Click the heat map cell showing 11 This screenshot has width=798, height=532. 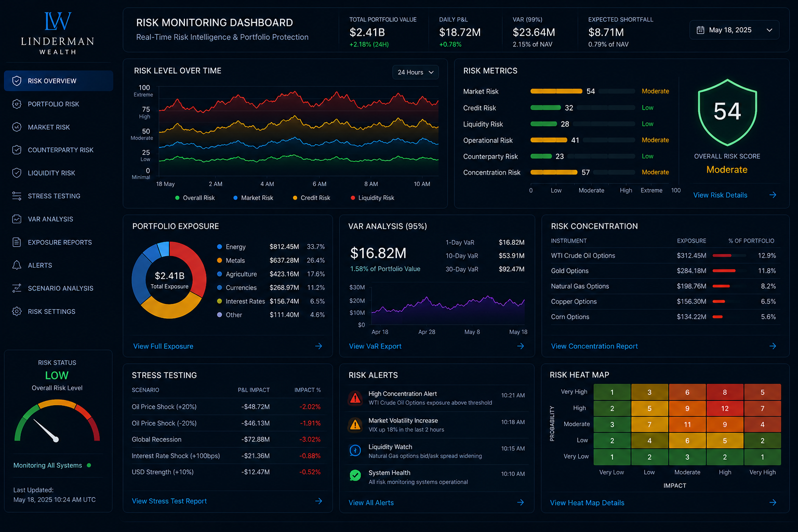pos(687,424)
